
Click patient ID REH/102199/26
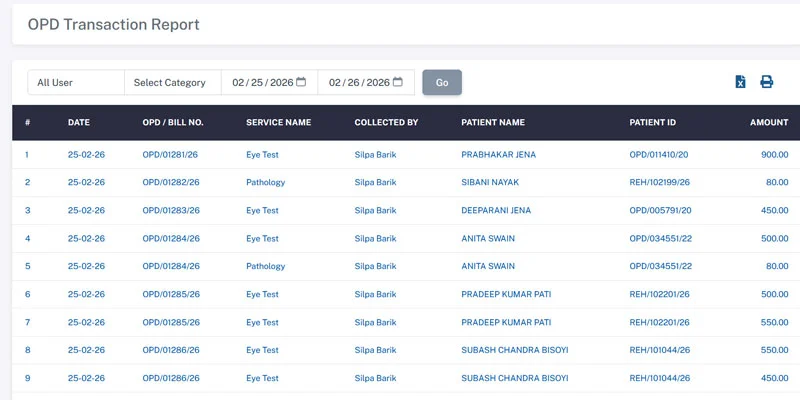point(659,182)
